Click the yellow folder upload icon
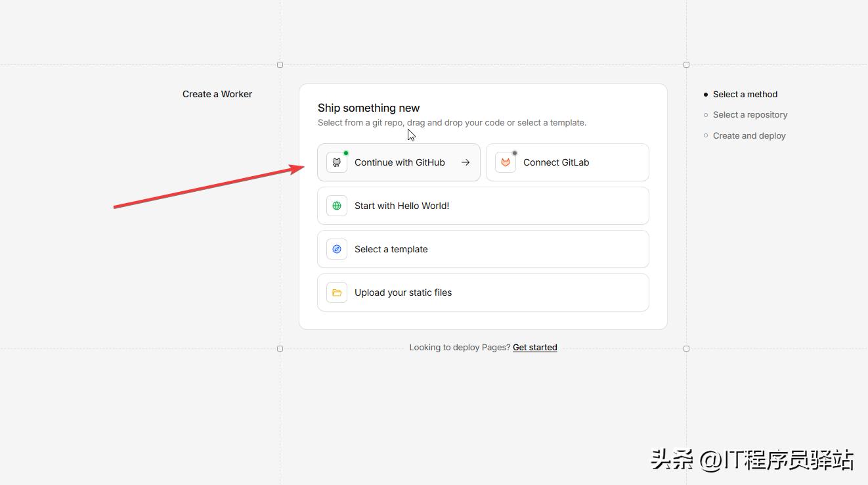The image size is (868, 485). pos(337,292)
